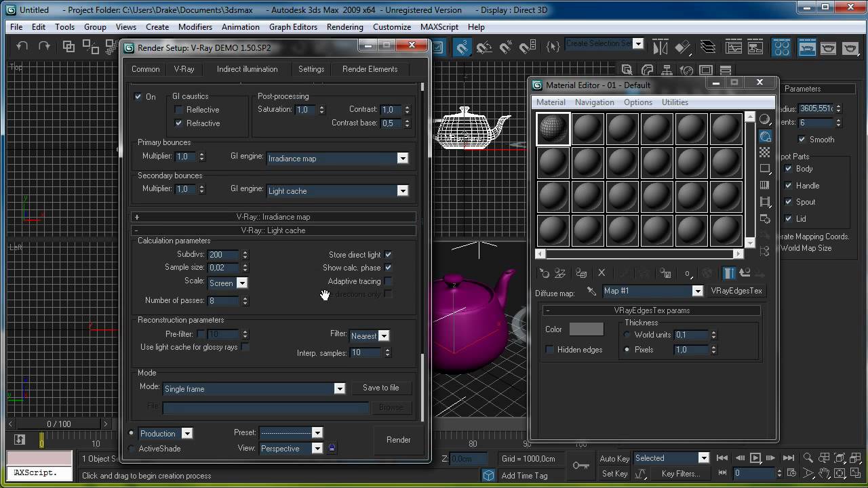Click Reset Map X icon in Material Editor
The height and width of the screenshot is (488, 868).
601,273
